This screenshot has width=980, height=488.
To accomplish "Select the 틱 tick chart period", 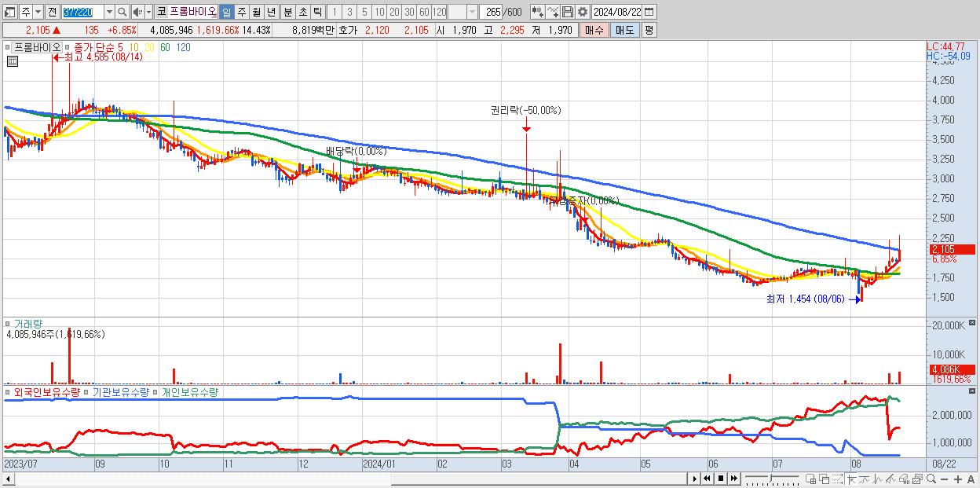I will [x=316, y=12].
